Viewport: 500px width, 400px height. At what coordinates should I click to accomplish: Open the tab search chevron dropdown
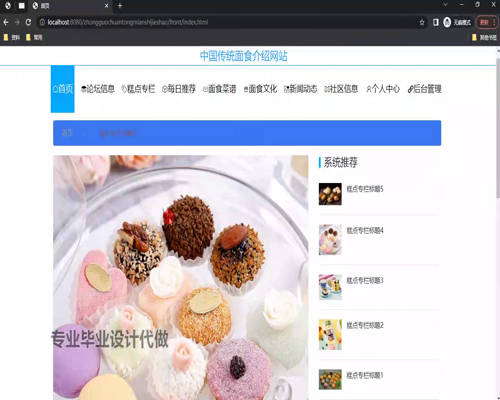[445, 5]
